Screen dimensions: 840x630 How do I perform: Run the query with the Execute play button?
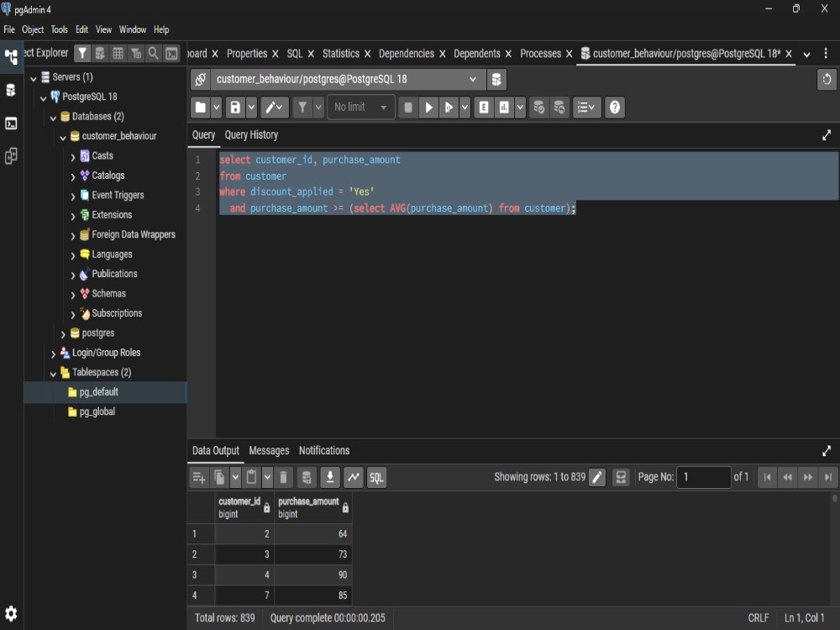click(x=428, y=108)
